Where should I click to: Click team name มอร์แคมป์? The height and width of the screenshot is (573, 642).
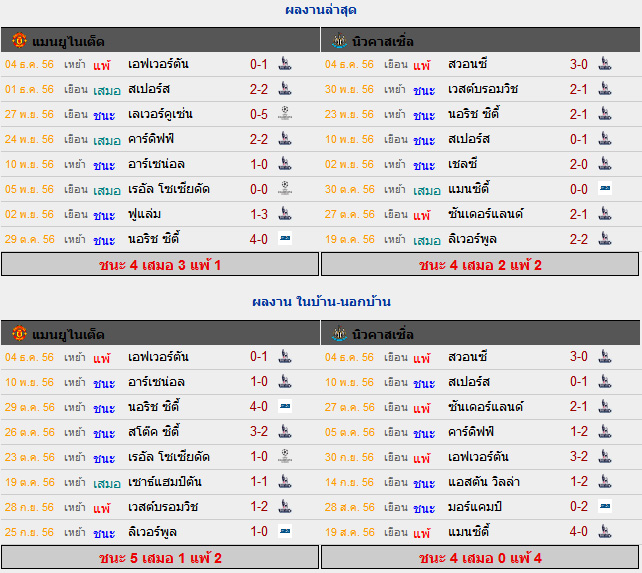tap(475, 506)
